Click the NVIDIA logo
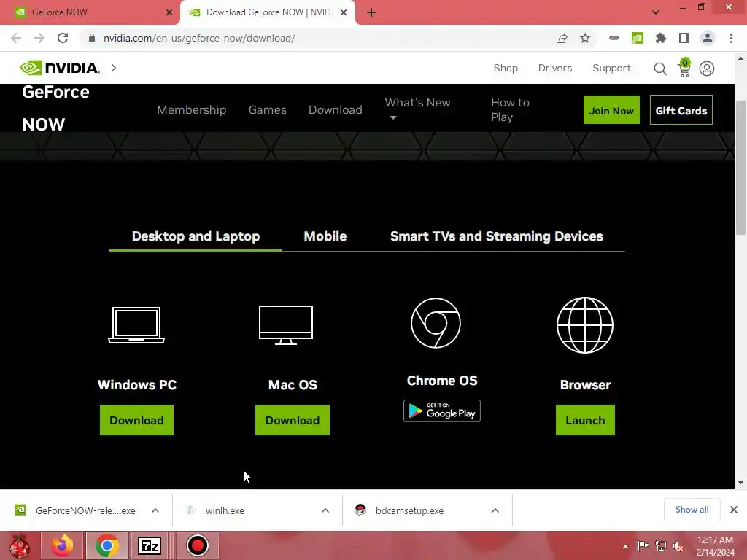Viewport: 747px width, 560px height. (60, 68)
